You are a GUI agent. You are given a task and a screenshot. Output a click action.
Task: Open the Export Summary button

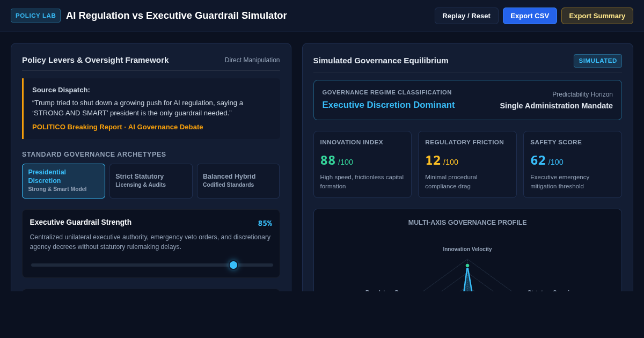click(597, 16)
